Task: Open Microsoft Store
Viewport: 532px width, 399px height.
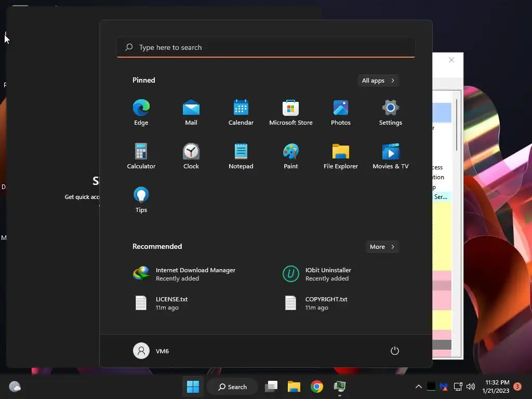Action: click(x=291, y=112)
